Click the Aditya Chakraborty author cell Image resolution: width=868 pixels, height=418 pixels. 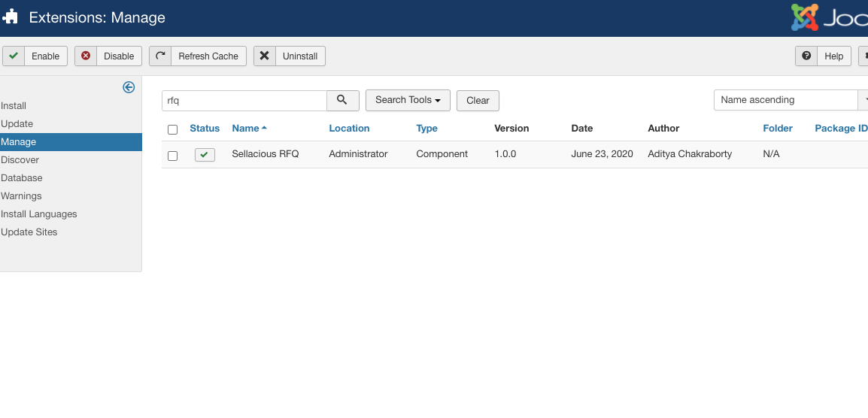[690, 154]
